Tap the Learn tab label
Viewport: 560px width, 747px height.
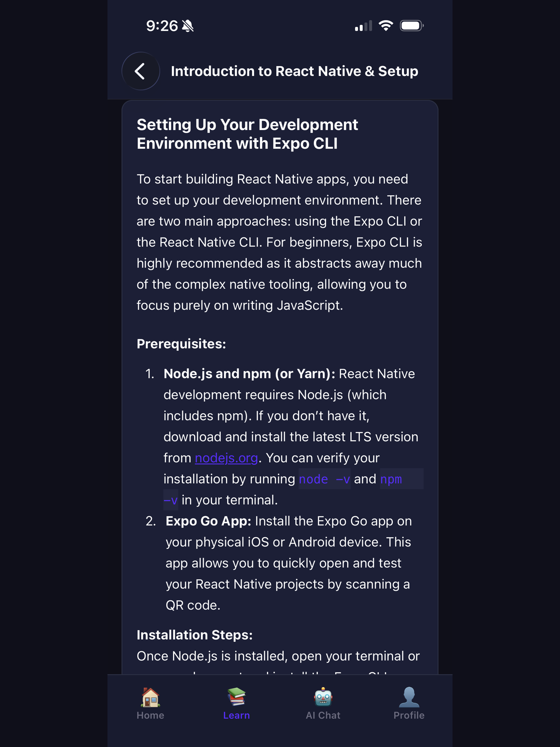click(237, 715)
